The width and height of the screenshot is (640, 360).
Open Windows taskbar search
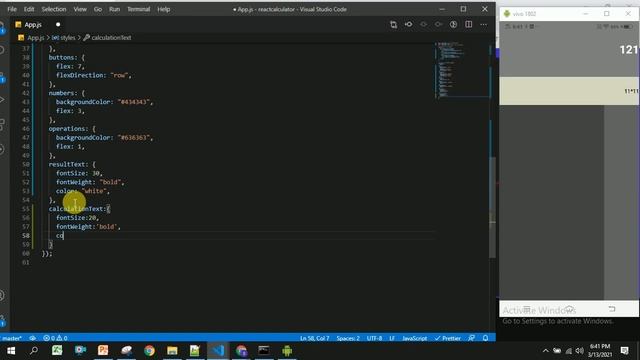34,351
